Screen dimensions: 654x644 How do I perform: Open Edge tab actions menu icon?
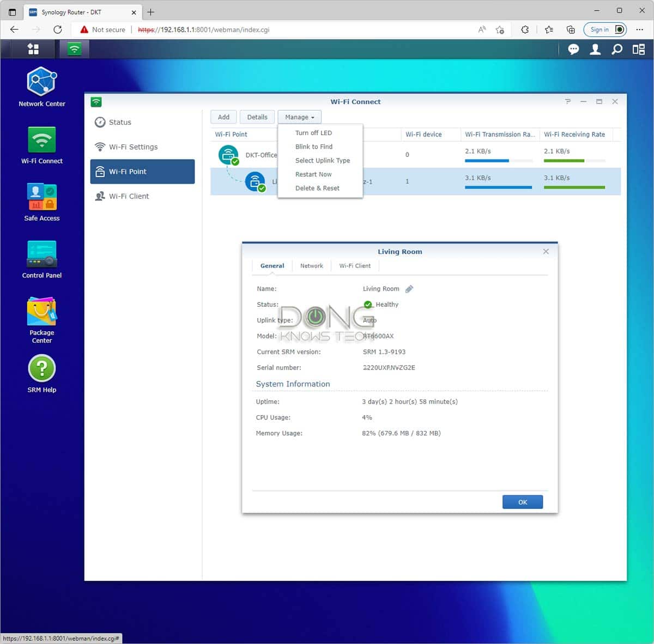point(12,11)
